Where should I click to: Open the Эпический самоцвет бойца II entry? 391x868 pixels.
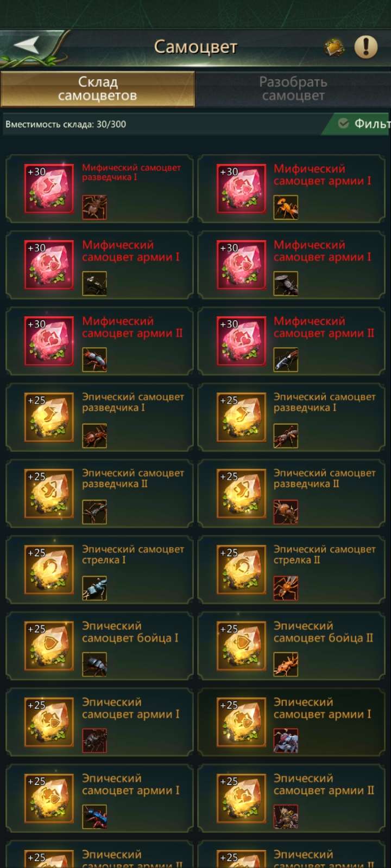(x=291, y=646)
